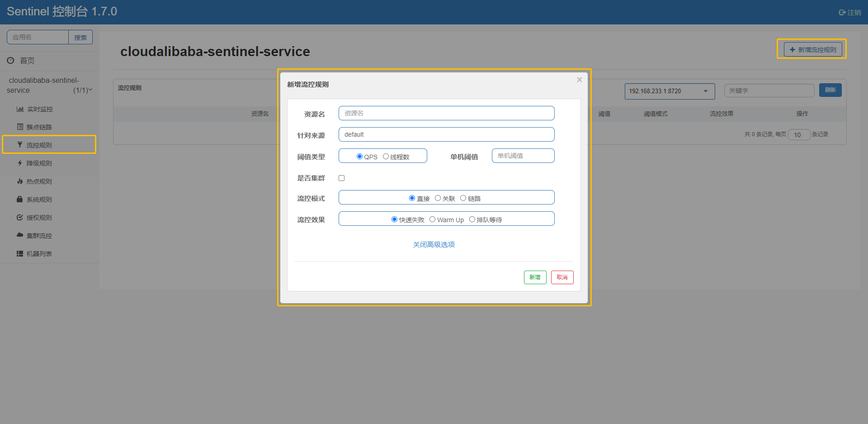The height and width of the screenshot is (424, 868).
Task: Click the 流控效果 column header
Action: (x=722, y=114)
